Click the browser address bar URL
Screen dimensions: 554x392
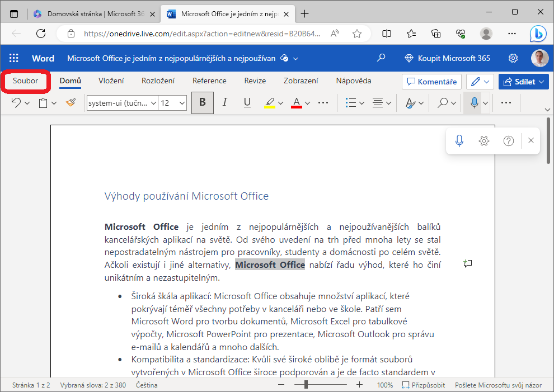click(x=202, y=34)
